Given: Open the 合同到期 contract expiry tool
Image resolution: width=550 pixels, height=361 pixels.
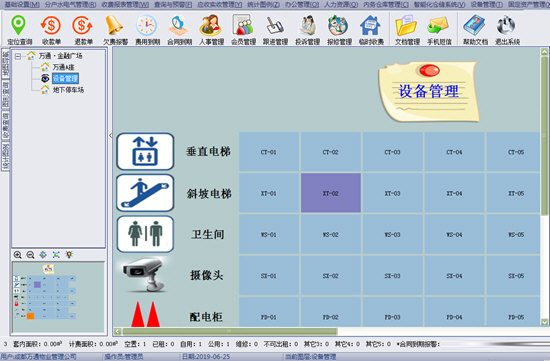Looking at the screenshot, I should [x=179, y=30].
